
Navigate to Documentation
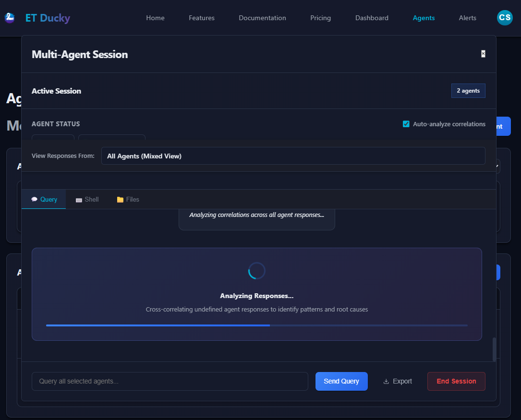pos(262,18)
